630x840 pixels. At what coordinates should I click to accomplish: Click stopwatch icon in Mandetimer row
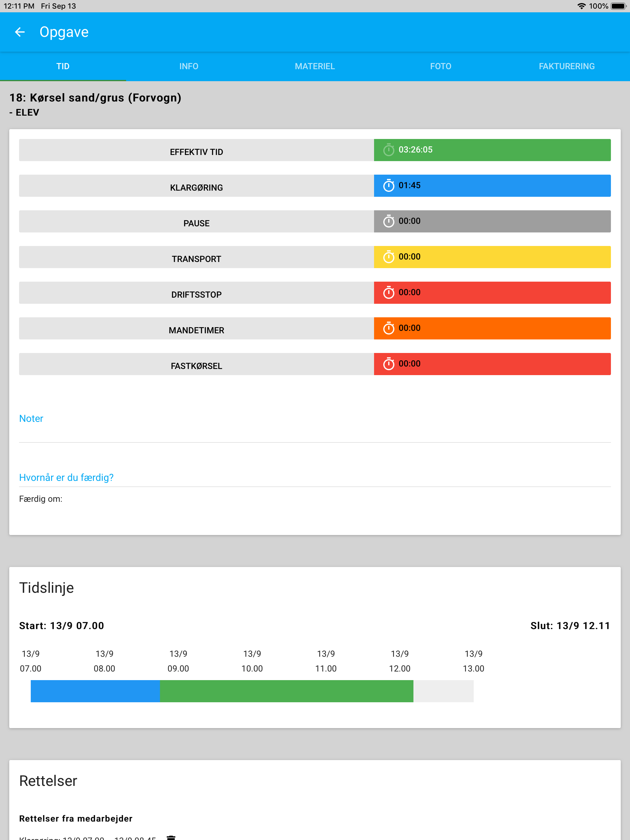click(x=388, y=328)
